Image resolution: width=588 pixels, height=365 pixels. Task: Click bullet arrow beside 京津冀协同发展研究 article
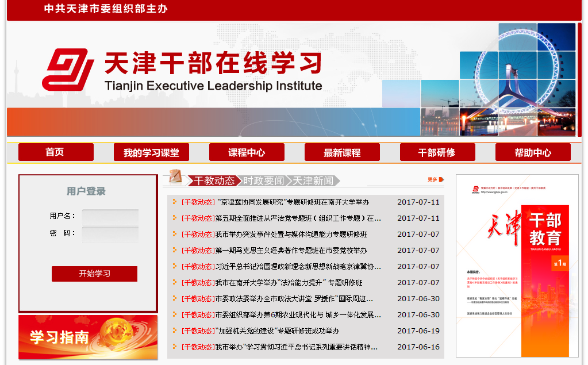tap(175, 202)
